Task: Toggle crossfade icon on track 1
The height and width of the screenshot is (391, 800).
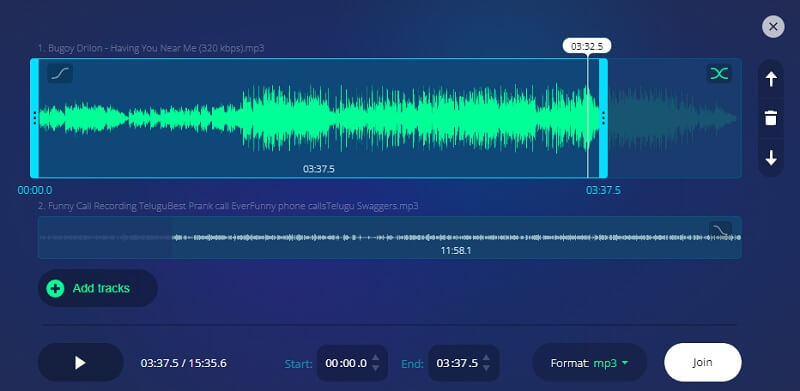Action: (x=719, y=74)
